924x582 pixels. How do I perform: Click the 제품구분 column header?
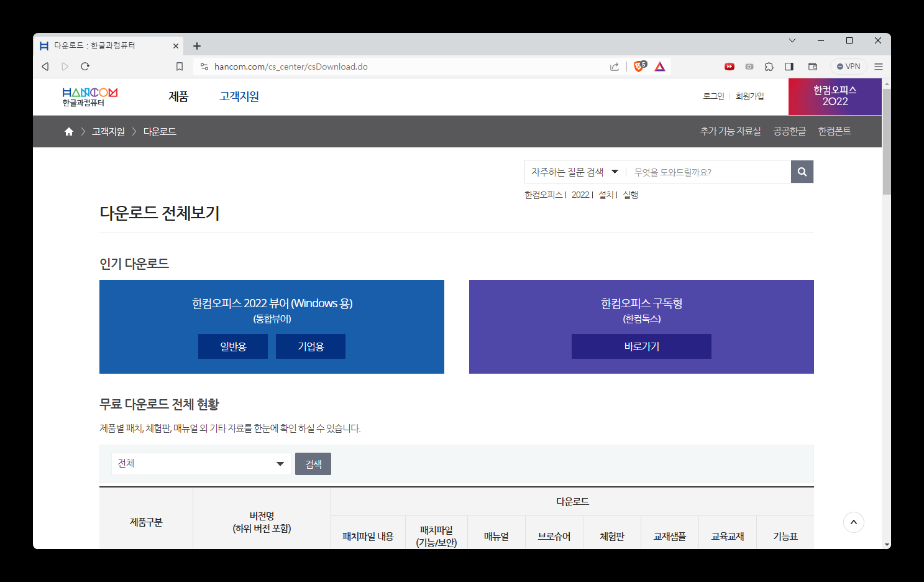[146, 522]
